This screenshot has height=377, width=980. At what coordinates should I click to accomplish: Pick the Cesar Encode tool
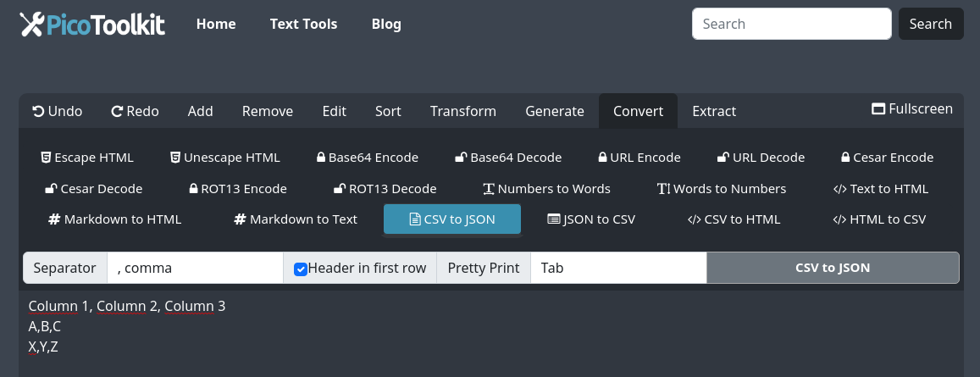pyautogui.click(x=887, y=158)
